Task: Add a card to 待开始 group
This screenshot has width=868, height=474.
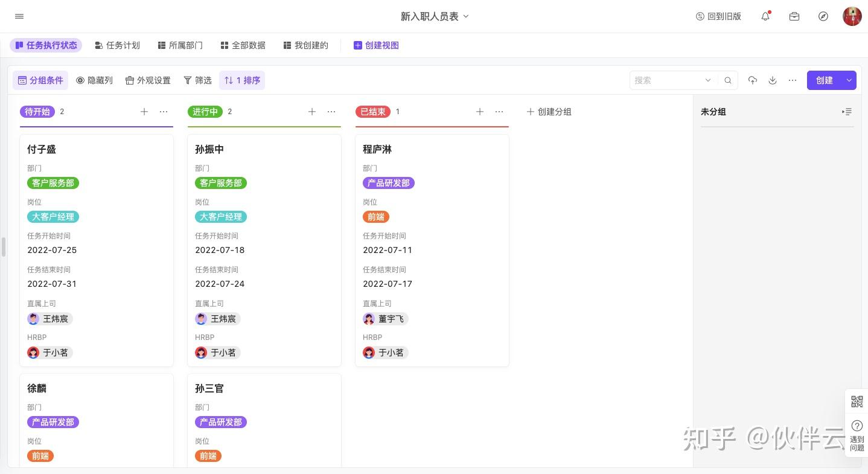Action: 144,112
